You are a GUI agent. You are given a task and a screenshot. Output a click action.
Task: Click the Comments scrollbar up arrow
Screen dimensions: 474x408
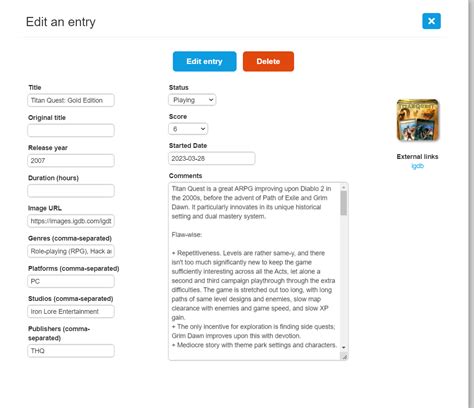tap(344, 187)
